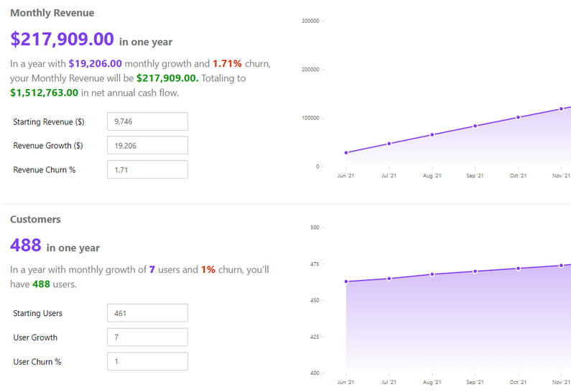The image size is (571, 392).
Task: Click the Starting Users input field
Action: tap(147, 313)
